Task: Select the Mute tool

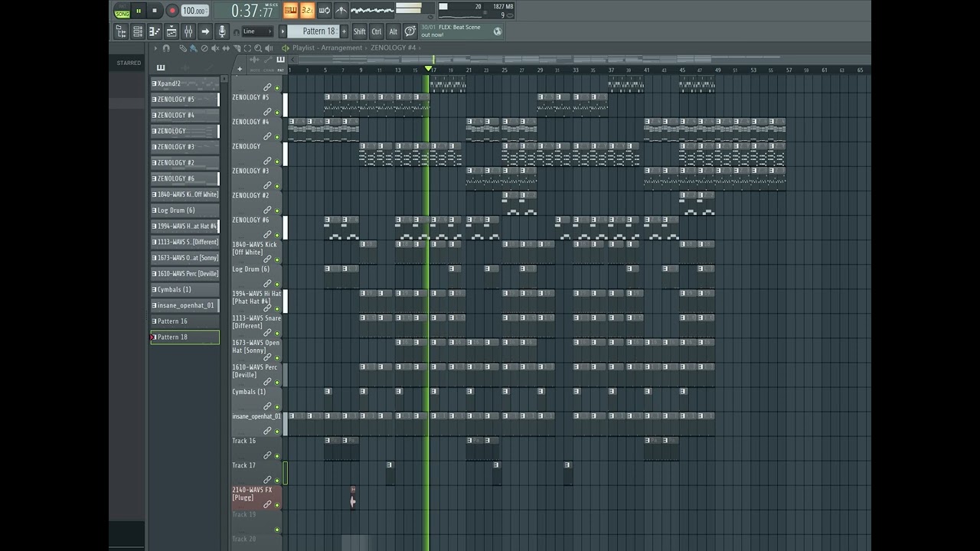Action: pos(215,48)
